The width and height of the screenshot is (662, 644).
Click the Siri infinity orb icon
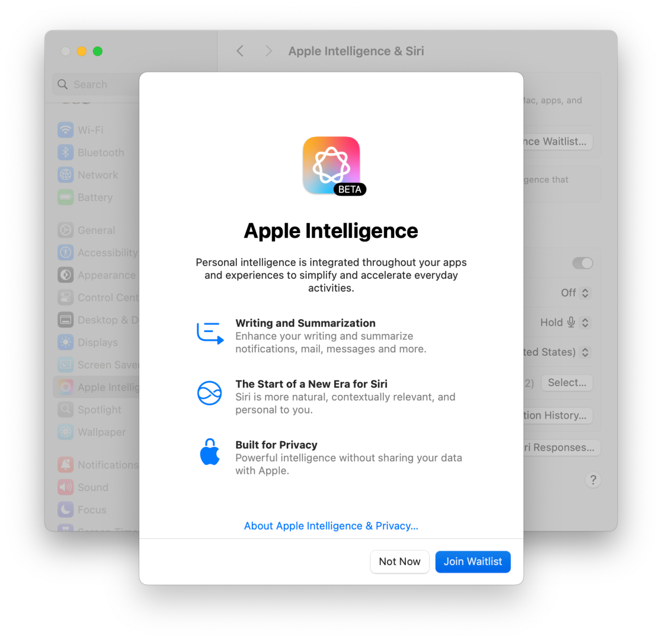(x=209, y=393)
